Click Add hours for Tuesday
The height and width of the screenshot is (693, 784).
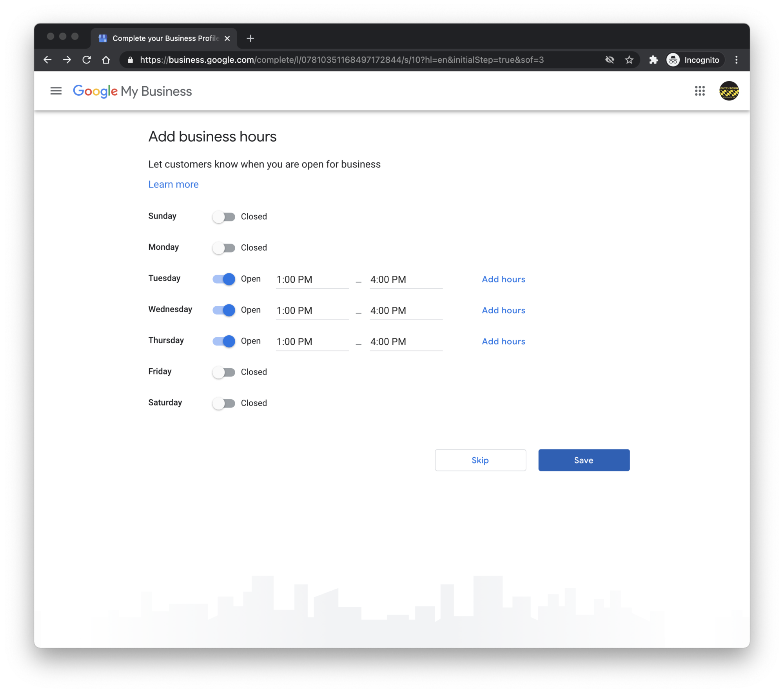[x=503, y=279]
